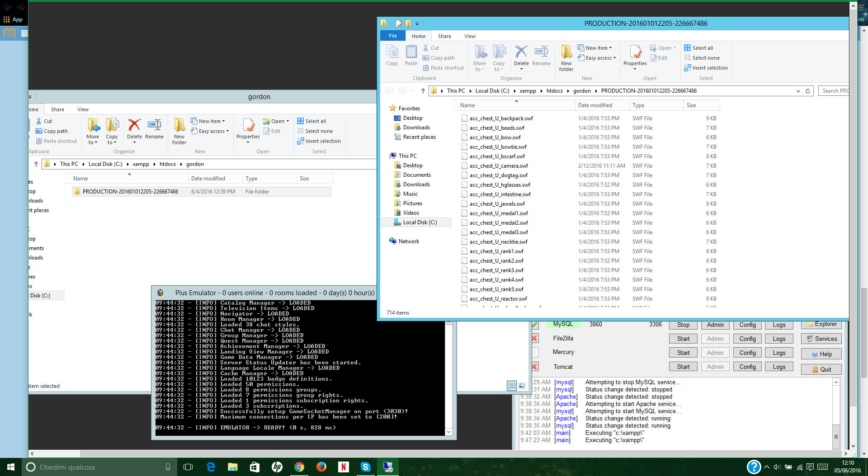Click Rename icon in gordon window ribbon

tap(154, 128)
